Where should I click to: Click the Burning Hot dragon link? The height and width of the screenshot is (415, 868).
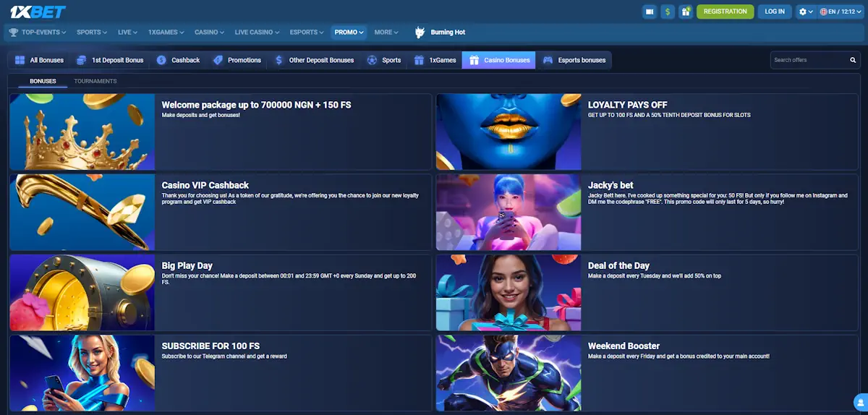point(440,33)
